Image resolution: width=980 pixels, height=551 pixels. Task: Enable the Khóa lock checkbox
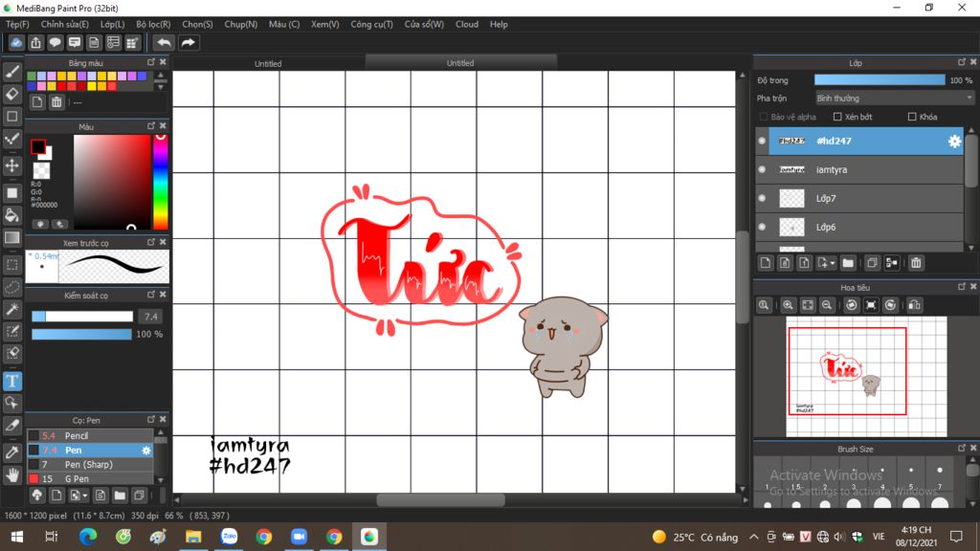coord(912,117)
